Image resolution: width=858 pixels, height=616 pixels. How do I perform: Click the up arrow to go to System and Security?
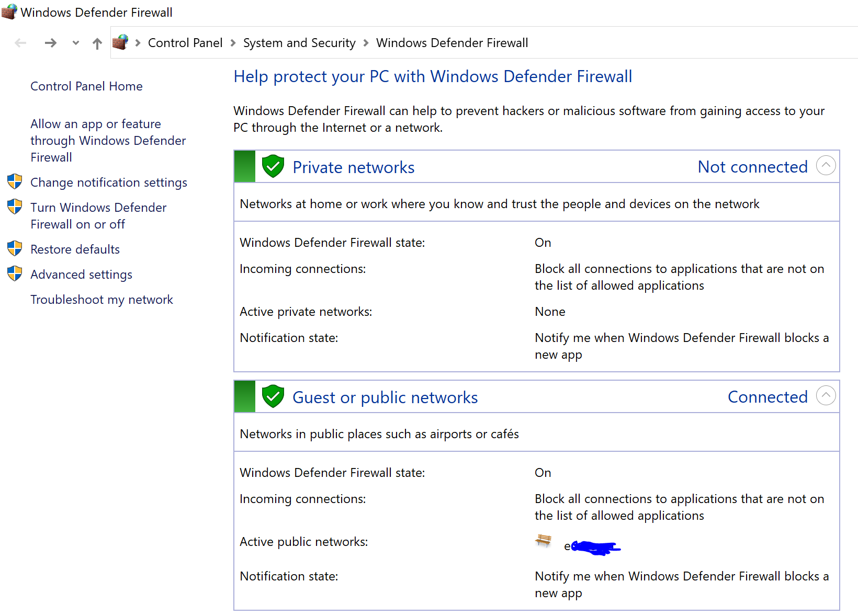click(97, 43)
